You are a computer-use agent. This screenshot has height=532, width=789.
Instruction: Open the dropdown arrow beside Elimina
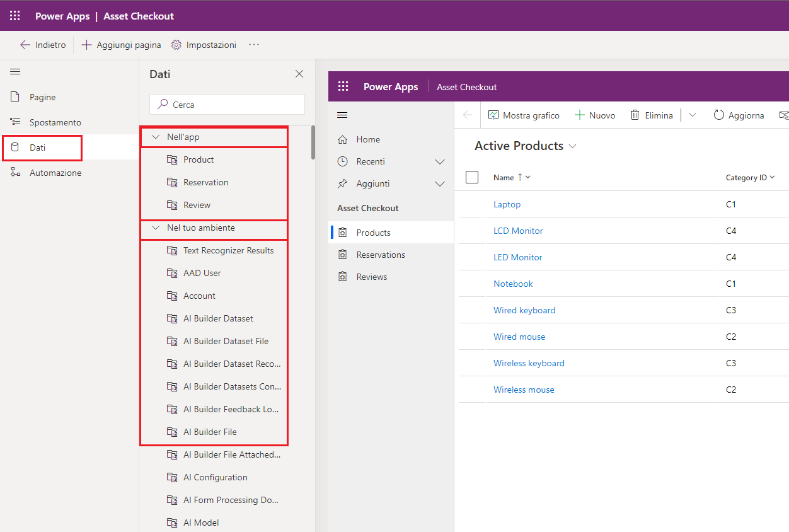(693, 115)
